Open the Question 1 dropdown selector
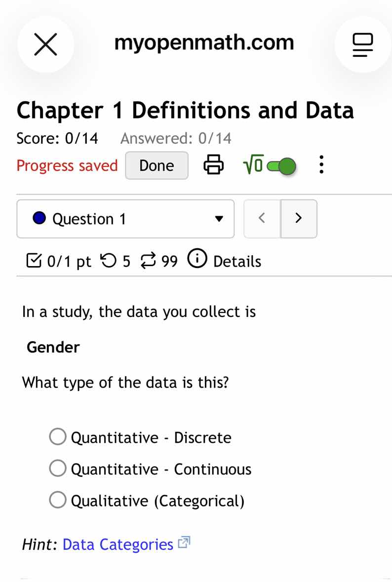Image resolution: width=392 pixels, height=582 pixels. pos(125,219)
